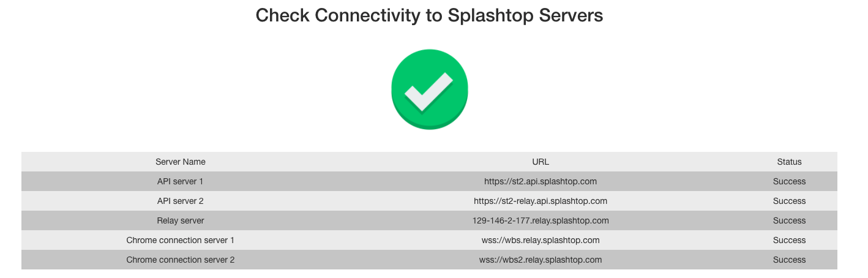This screenshot has width=868, height=278.
Task: Click the Status column header
Action: (789, 162)
